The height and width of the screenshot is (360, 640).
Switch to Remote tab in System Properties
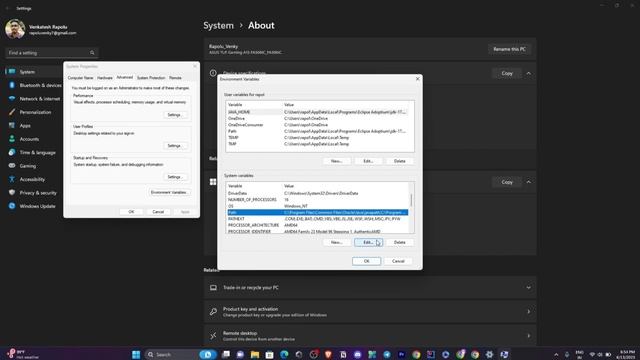point(176,78)
